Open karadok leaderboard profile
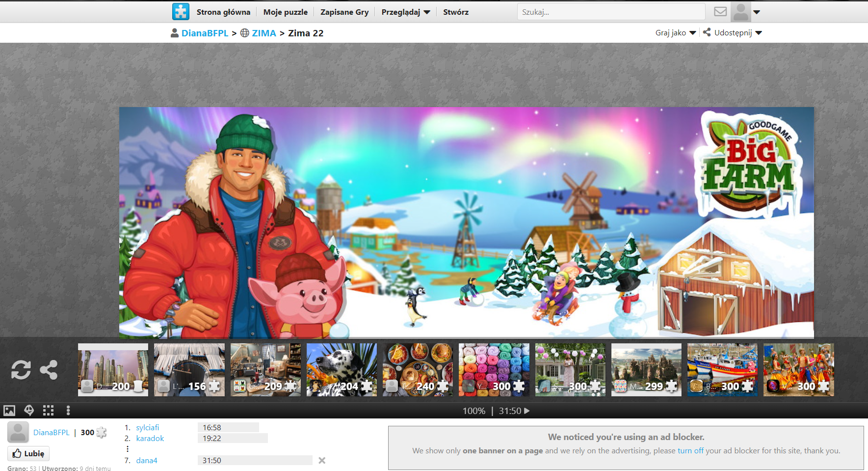The height and width of the screenshot is (471, 868). point(150,438)
